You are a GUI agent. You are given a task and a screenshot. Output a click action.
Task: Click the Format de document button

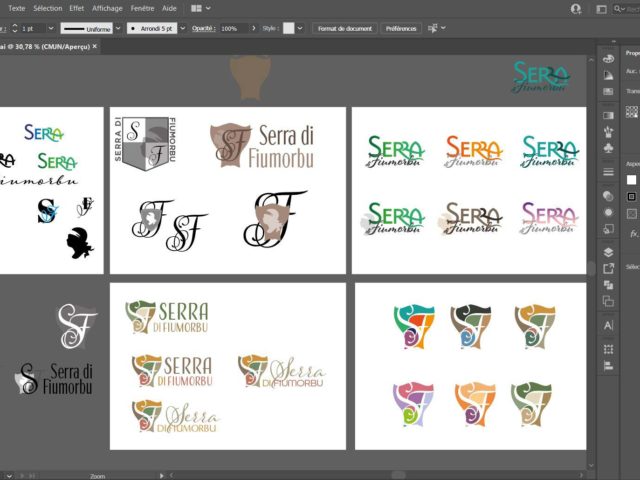(x=344, y=29)
